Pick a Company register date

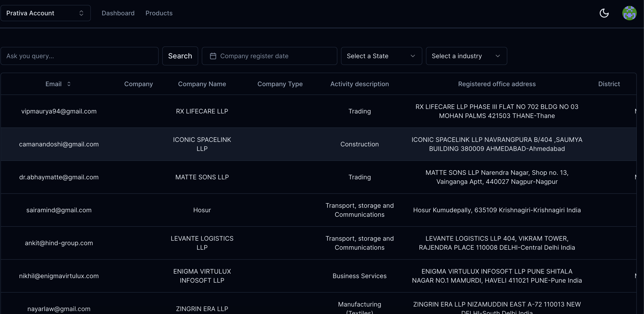pos(269,56)
